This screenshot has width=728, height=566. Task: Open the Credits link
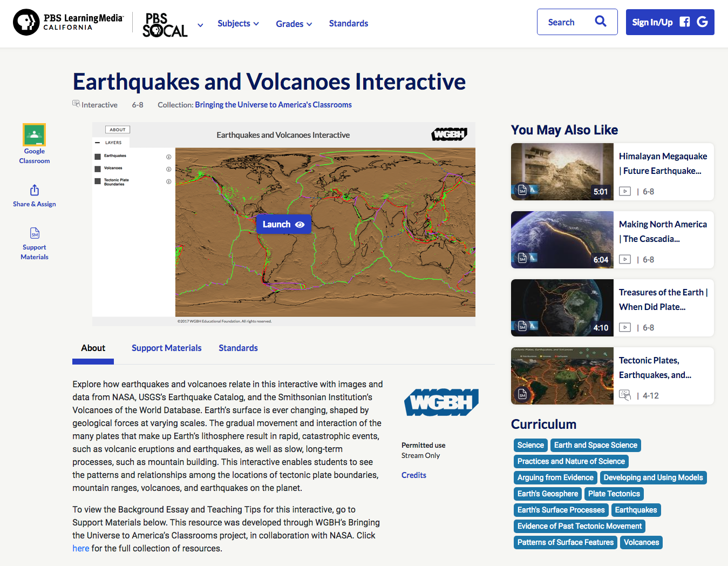[x=413, y=475]
